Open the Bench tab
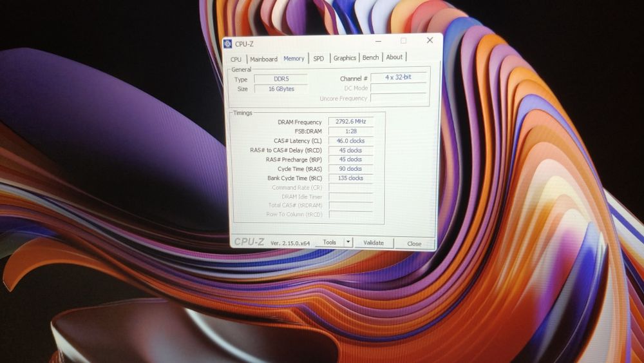Viewport: 644px width, 363px height. 370,57
